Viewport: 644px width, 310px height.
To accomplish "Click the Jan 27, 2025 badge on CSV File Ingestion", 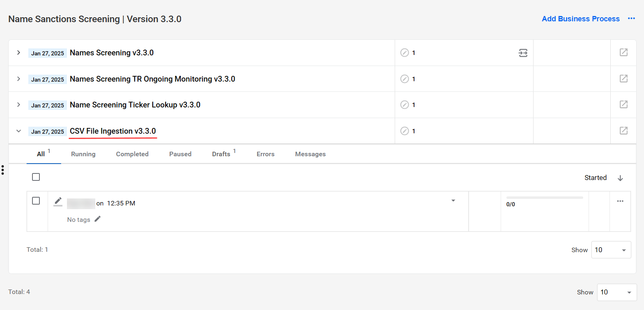I will (48, 132).
